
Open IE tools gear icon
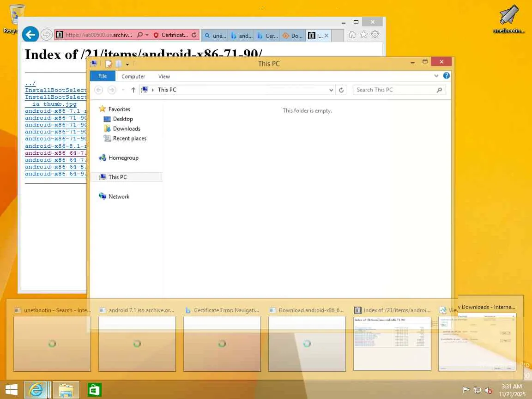click(x=375, y=34)
